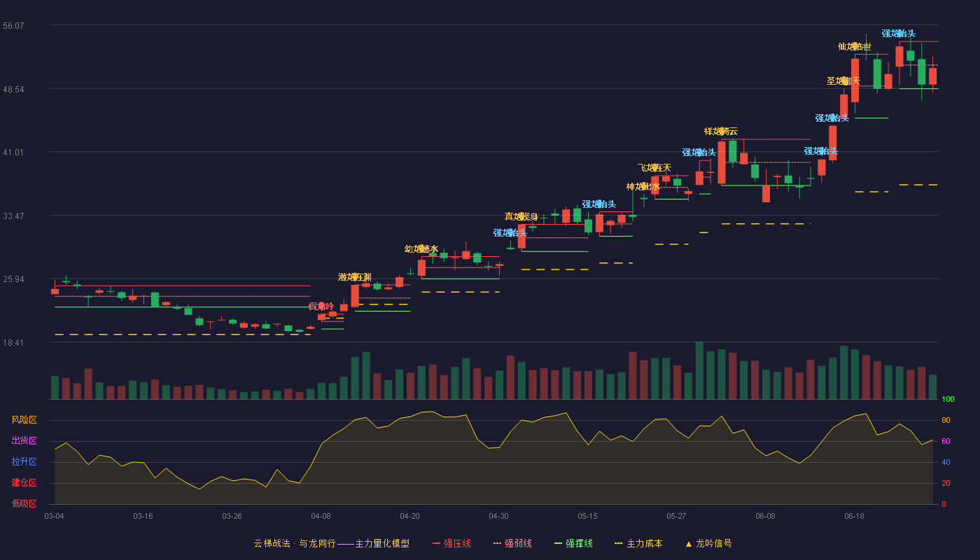Select the 仙龙临世 signal marker

(854, 47)
